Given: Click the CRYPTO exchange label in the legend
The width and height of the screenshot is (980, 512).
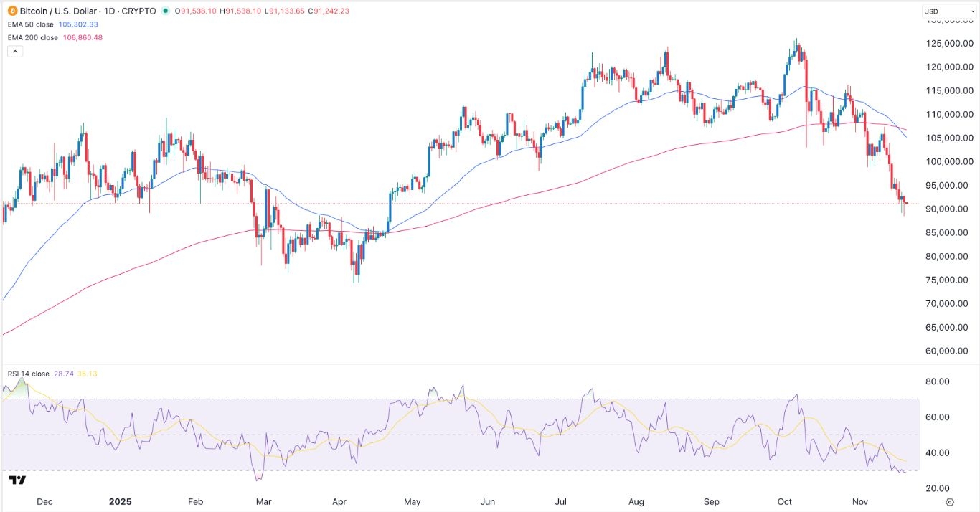Looking at the screenshot, I should 139,11.
